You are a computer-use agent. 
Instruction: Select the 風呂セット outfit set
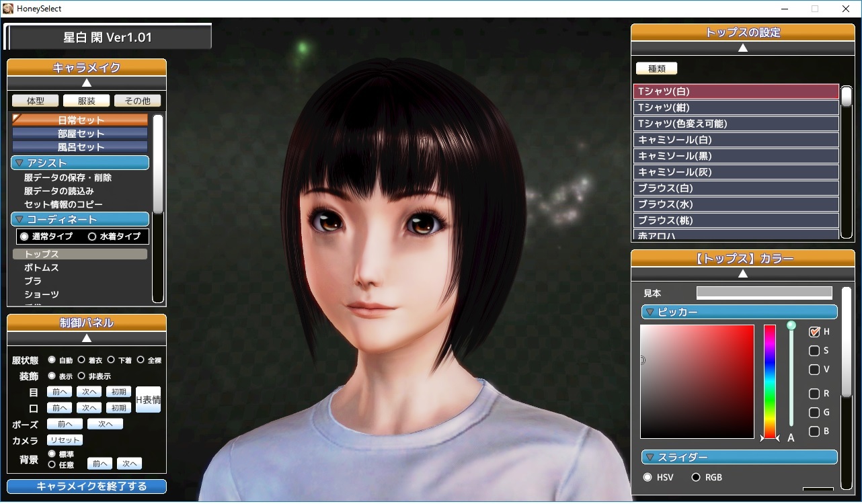click(x=80, y=146)
